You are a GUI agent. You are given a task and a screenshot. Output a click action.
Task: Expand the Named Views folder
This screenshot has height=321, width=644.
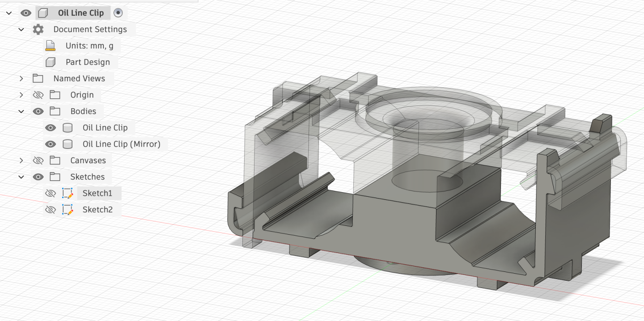point(21,79)
